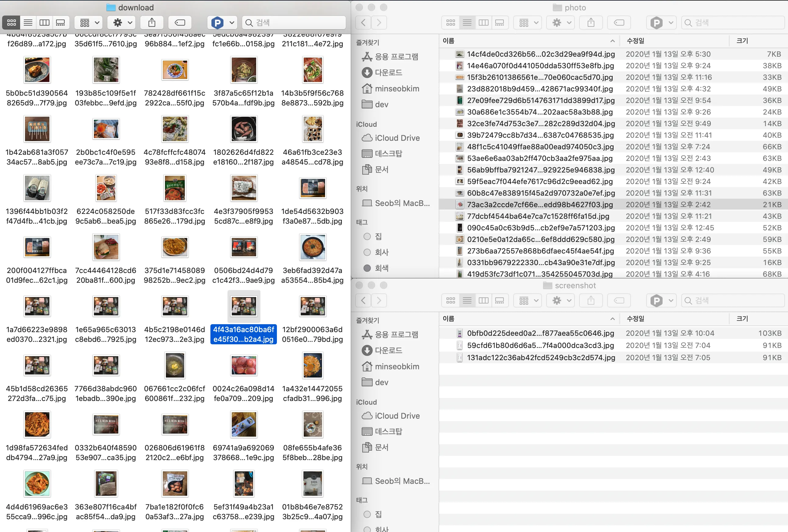Select thumbnail 375d1e71458089 noodle image
Viewport: 788px width, 532px height.
[175, 247]
